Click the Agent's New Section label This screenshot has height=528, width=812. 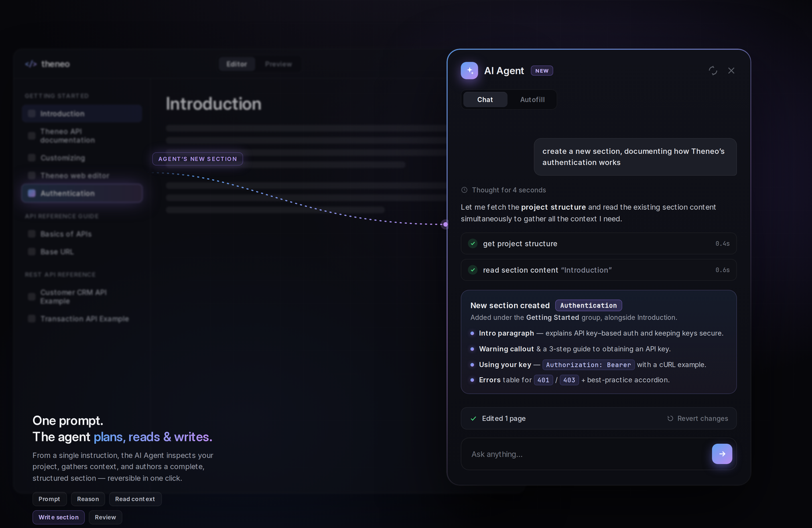tap(198, 159)
